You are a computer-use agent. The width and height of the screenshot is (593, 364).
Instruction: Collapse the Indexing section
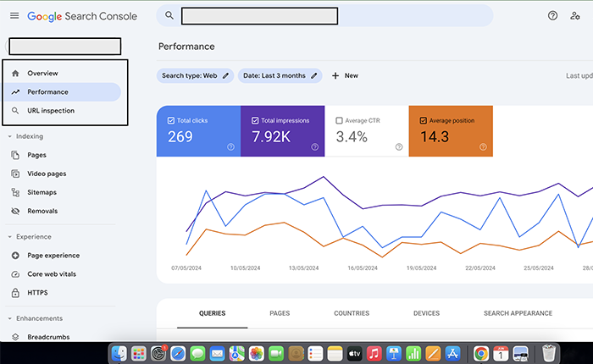pos(9,136)
